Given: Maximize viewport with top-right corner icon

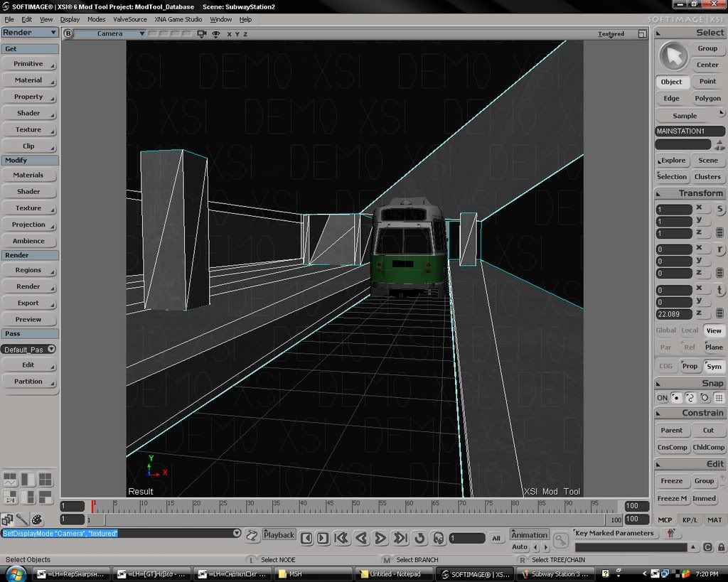Looking at the screenshot, I should 642,34.
